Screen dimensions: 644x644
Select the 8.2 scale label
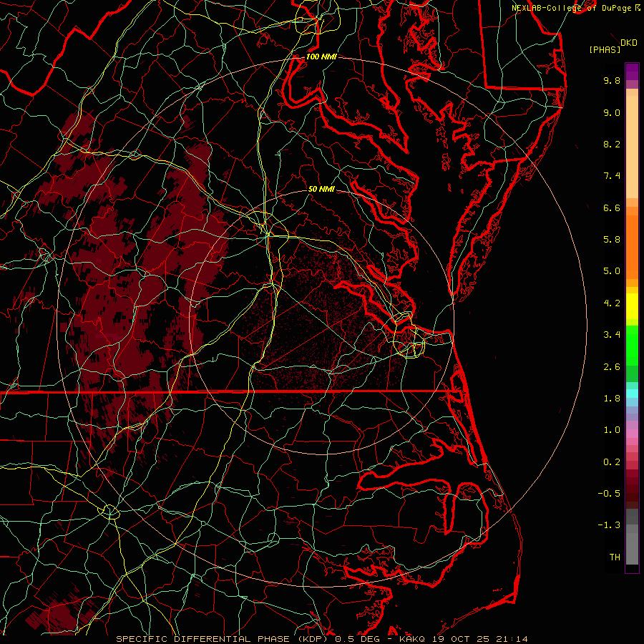pos(612,144)
